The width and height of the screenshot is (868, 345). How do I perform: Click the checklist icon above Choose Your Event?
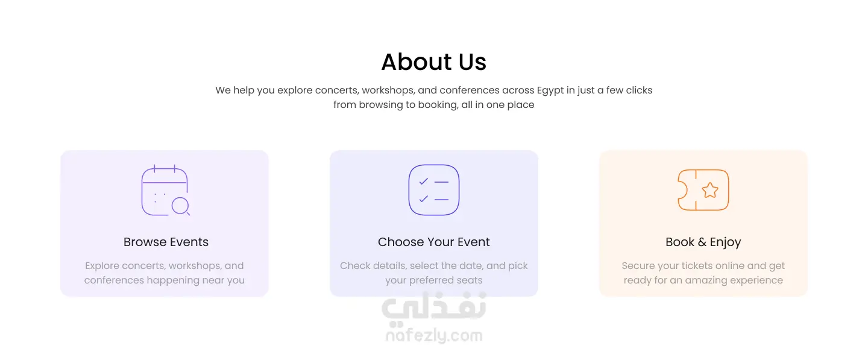(434, 189)
